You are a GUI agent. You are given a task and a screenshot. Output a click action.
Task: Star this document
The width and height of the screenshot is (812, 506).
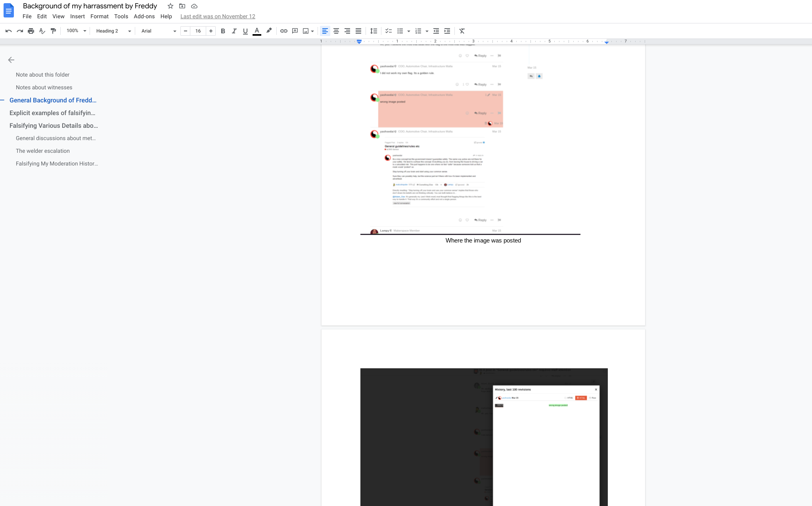tap(170, 6)
